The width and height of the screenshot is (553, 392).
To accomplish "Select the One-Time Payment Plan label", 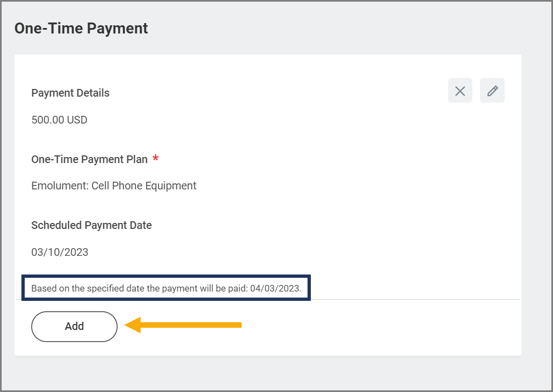I will tap(90, 159).
